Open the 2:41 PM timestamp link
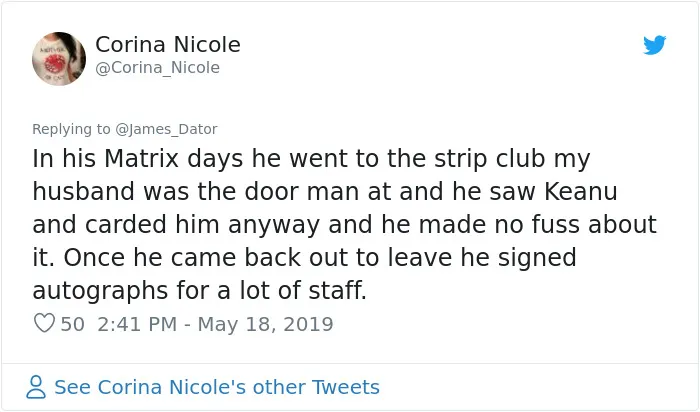 (x=137, y=324)
